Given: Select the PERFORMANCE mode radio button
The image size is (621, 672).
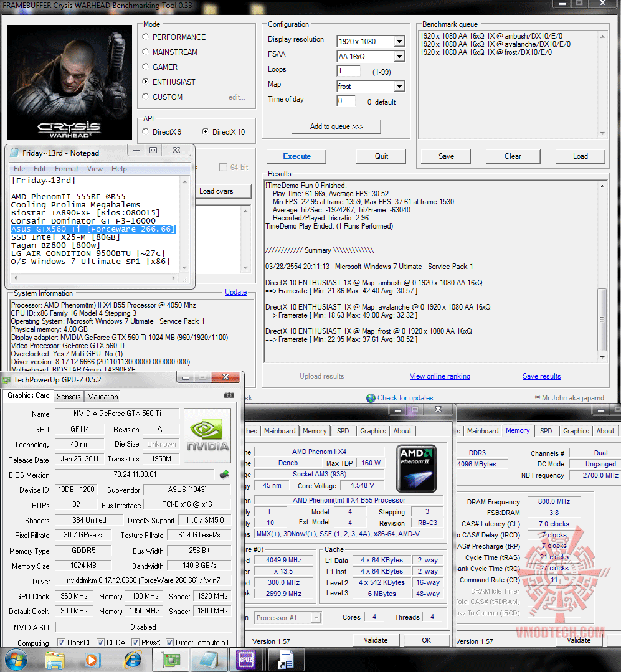Looking at the screenshot, I should (x=146, y=37).
